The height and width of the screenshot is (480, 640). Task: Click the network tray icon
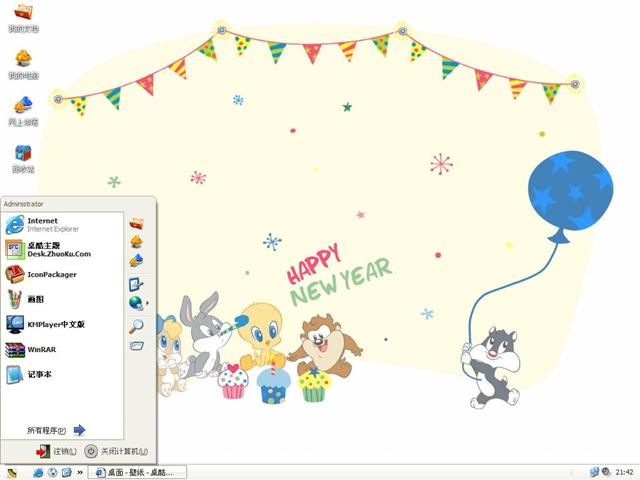[595, 472]
